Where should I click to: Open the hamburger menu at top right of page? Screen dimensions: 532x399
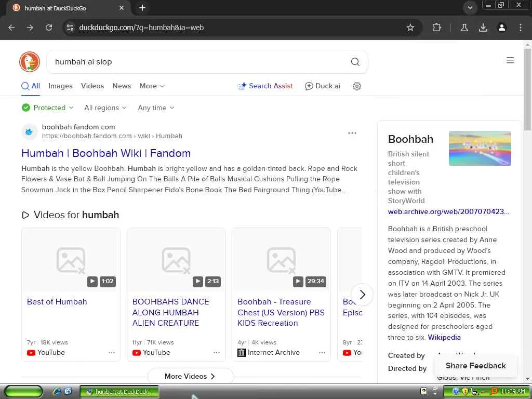click(510, 60)
